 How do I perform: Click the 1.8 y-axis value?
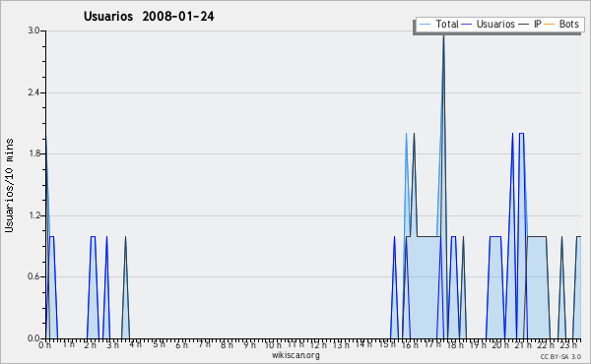click(x=33, y=153)
